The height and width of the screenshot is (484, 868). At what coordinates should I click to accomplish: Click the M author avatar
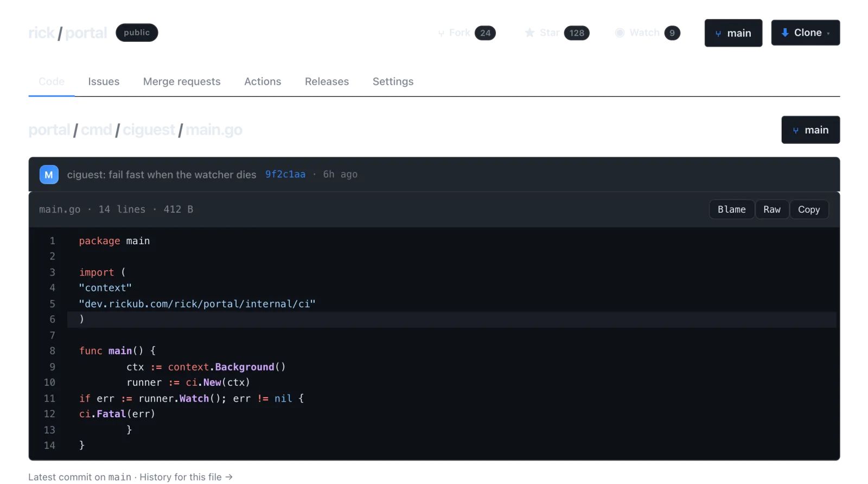(49, 175)
